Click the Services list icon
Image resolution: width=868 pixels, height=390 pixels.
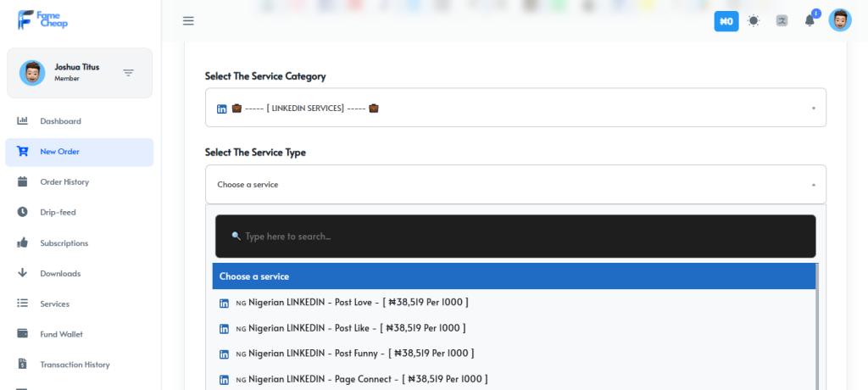pyautogui.click(x=22, y=303)
